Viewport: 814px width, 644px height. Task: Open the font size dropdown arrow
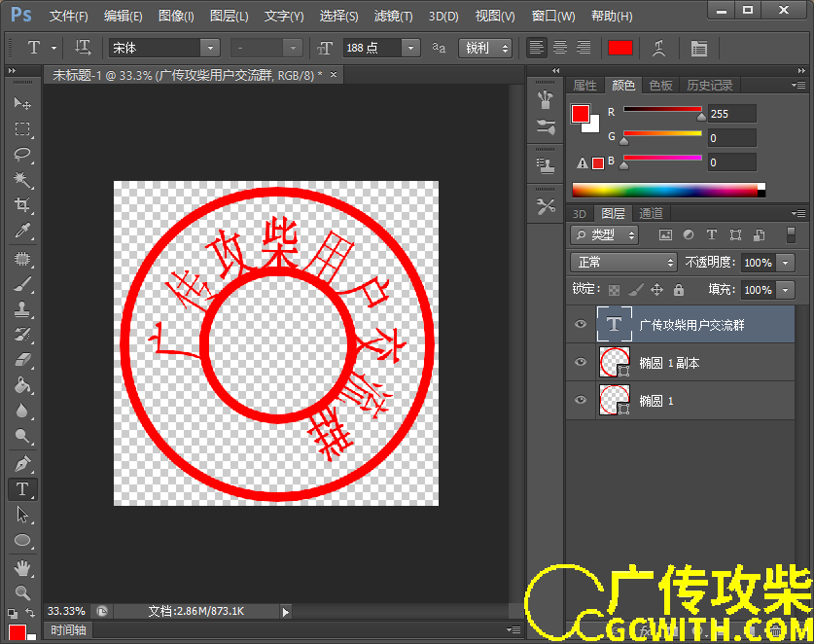point(410,48)
